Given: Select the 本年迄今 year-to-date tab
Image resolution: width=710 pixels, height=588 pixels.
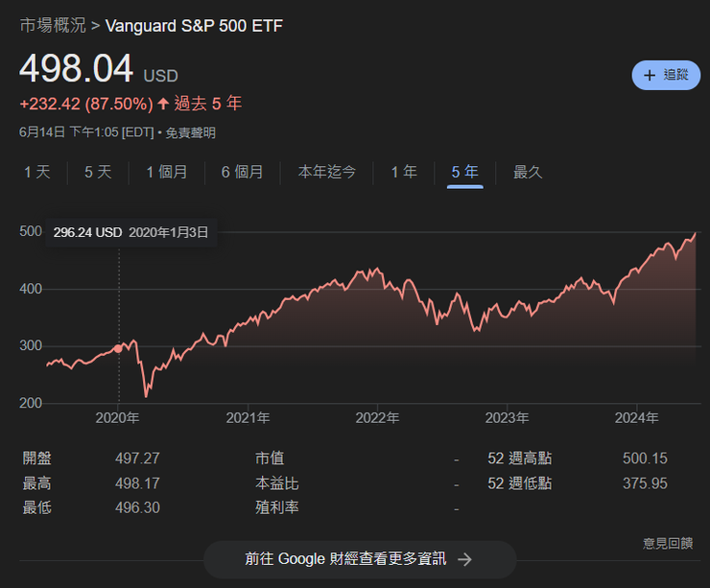Looking at the screenshot, I should point(327,172).
